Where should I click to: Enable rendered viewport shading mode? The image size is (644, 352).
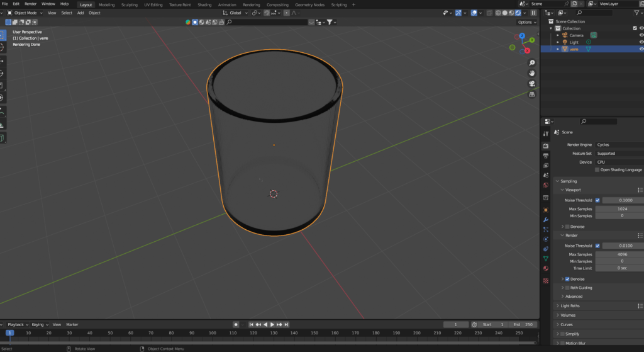(518, 13)
